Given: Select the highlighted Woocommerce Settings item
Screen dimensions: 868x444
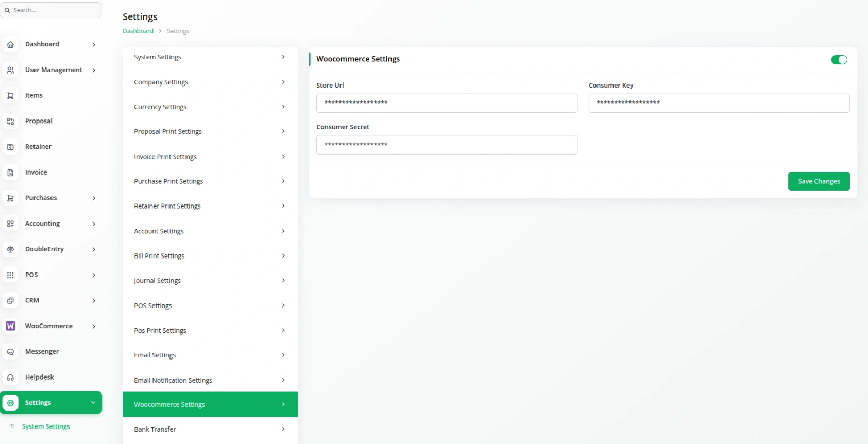Looking at the screenshot, I should [x=210, y=404].
